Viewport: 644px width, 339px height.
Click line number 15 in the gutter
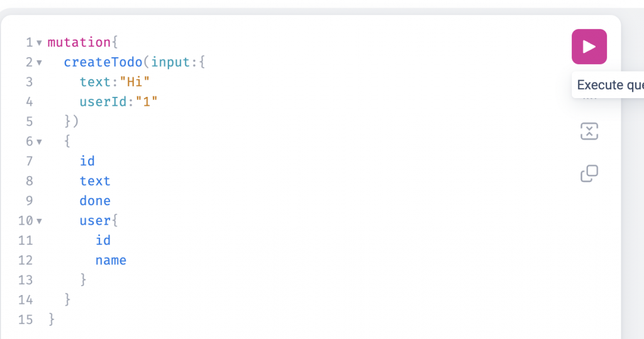point(25,320)
